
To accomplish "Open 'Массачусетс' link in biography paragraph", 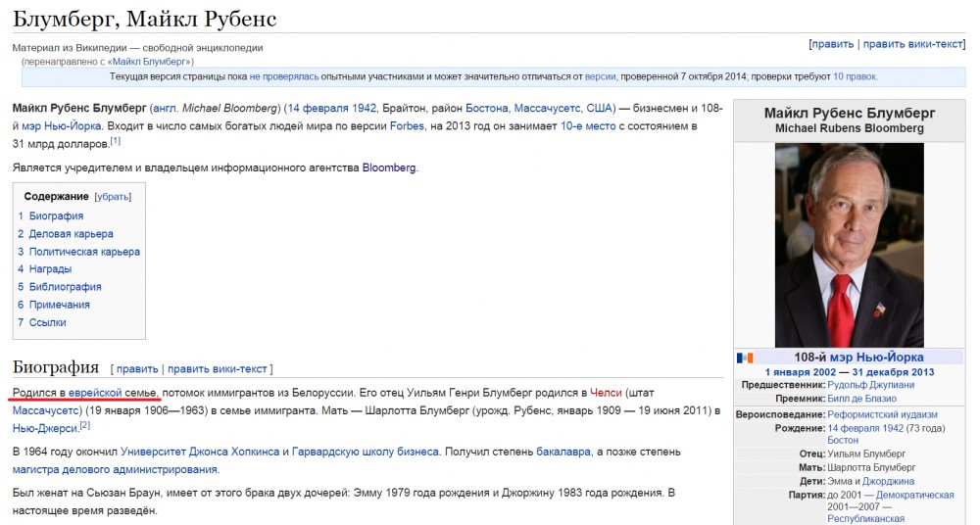I will click(46, 411).
